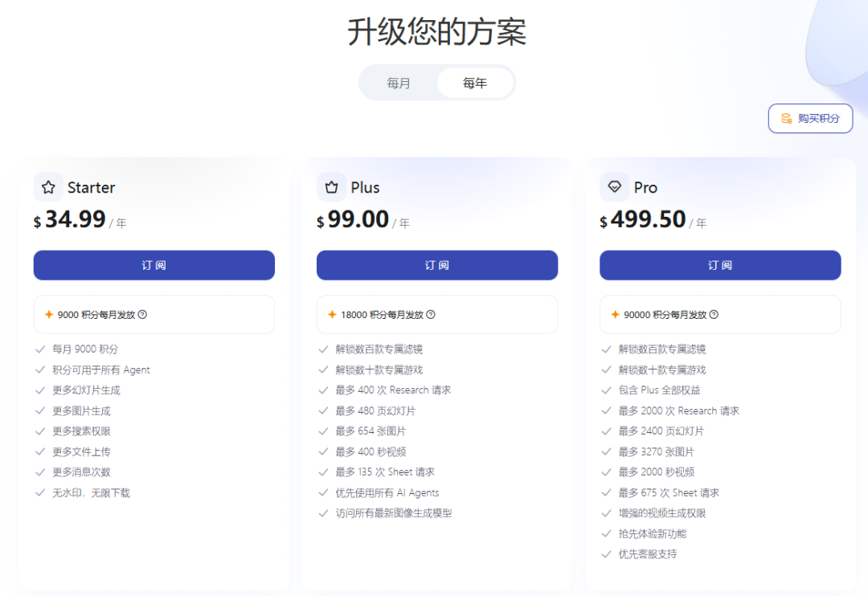Click 最多 654 张图片 feature
The width and height of the screenshot is (868, 596).
coord(371,431)
